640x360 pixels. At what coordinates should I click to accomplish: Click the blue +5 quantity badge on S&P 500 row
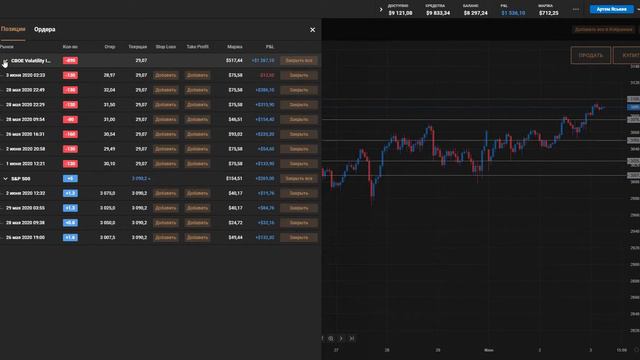pos(70,178)
